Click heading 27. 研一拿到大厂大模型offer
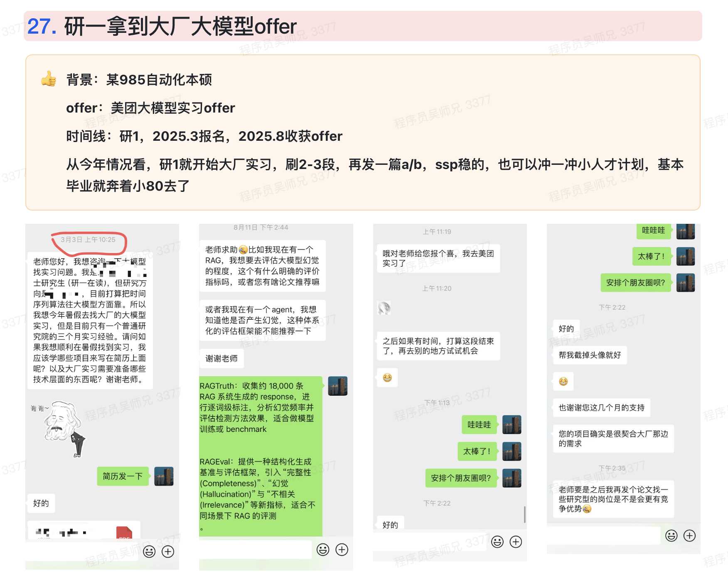 point(162,26)
